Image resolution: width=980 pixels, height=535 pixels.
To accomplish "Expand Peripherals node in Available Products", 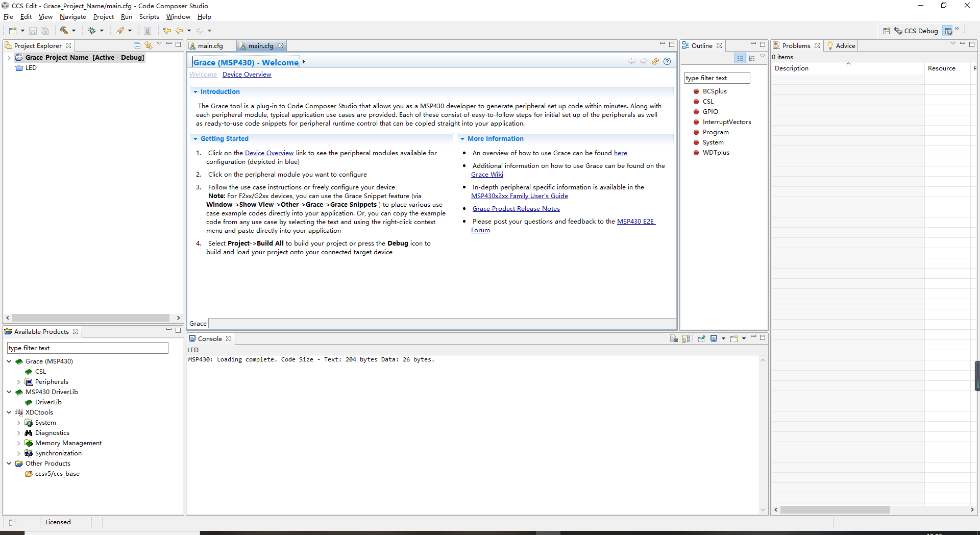I will pos(18,382).
